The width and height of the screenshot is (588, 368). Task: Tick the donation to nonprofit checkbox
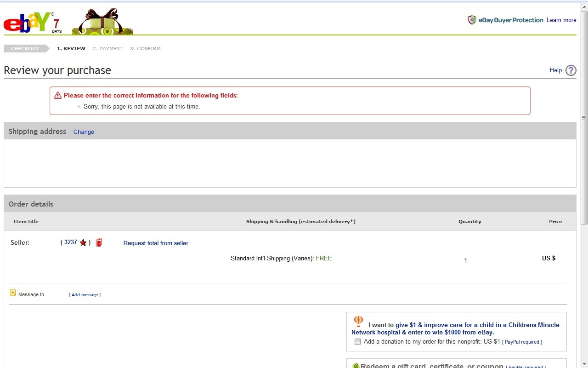point(357,342)
